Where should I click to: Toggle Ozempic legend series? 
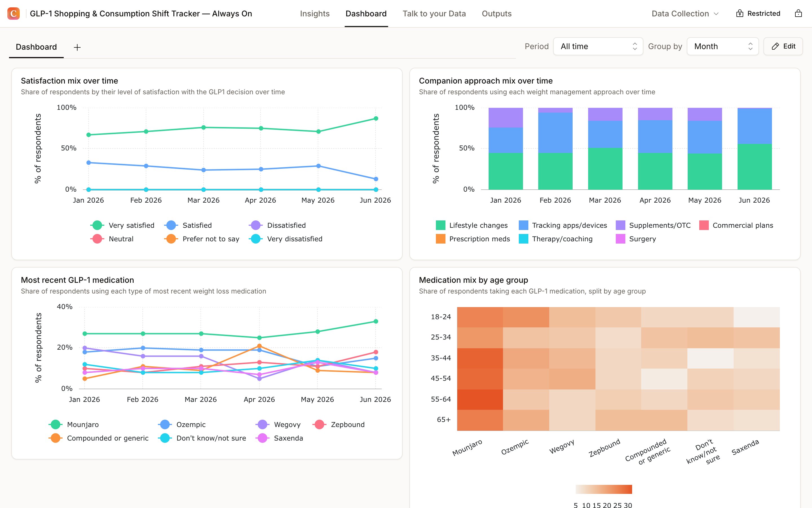click(x=182, y=424)
